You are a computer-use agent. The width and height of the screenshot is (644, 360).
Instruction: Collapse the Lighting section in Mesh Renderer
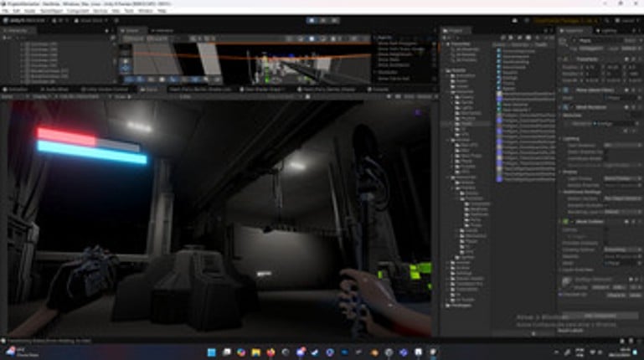tap(562, 136)
